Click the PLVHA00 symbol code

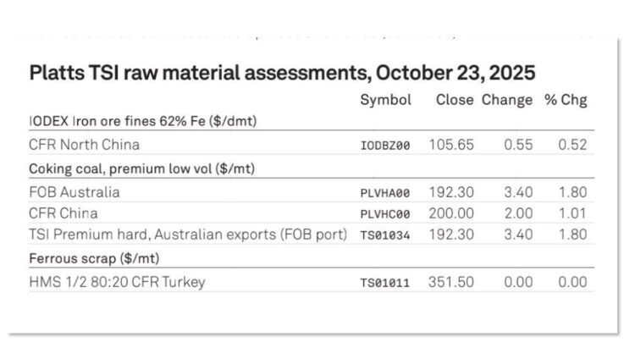[x=385, y=192]
